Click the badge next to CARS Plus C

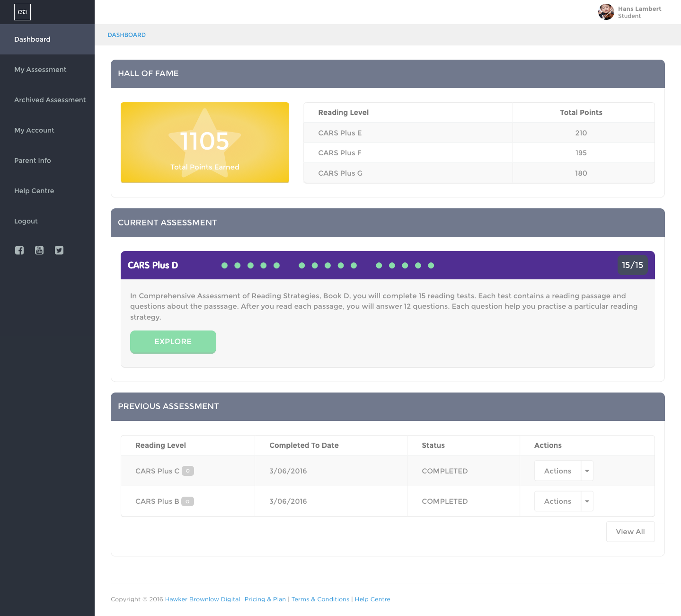tap(188, 471)
